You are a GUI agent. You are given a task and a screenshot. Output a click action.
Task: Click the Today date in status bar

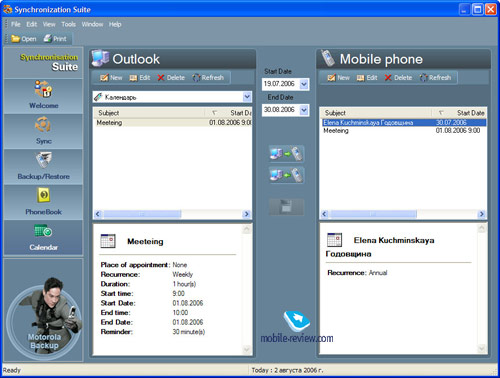(287, 370)
